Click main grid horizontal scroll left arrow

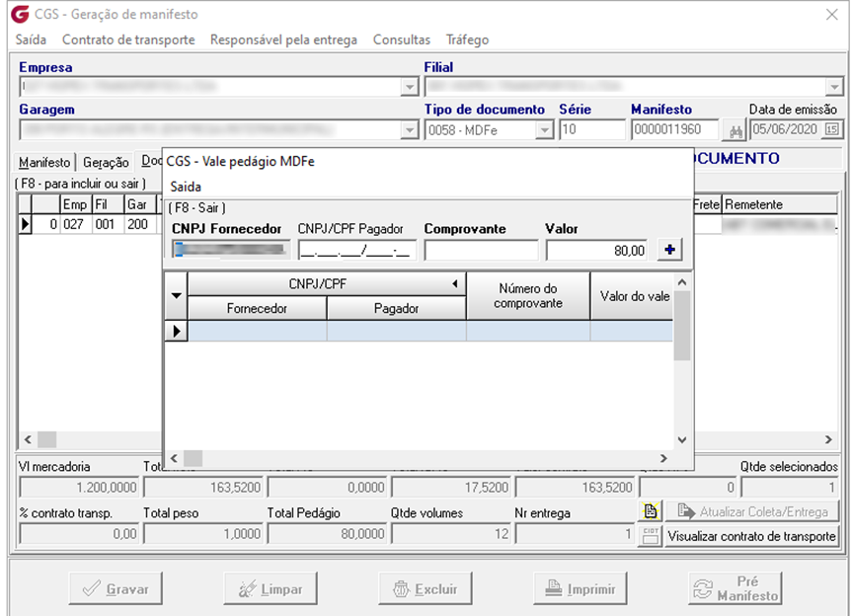(29, 439)
